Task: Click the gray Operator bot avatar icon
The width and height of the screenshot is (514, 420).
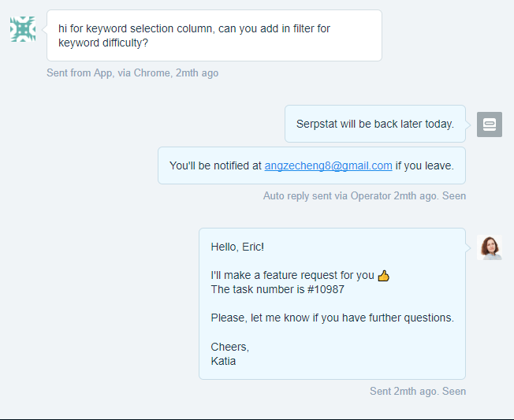Action: (490, 125)
